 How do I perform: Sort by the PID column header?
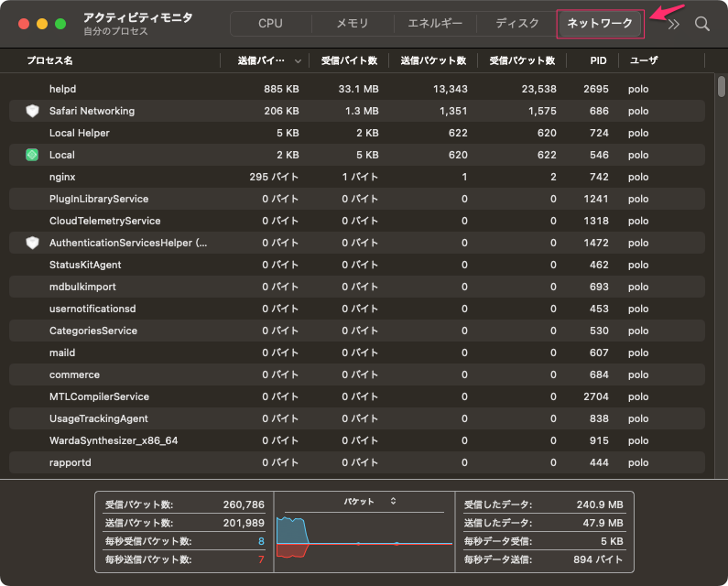(598, 60)
